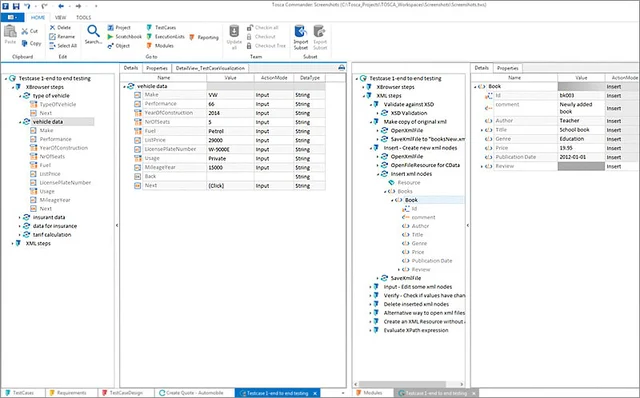The width and height of the screenshot is (640, 398).
Task: Click the Cut scissors icon
Action: coord(25,31)
